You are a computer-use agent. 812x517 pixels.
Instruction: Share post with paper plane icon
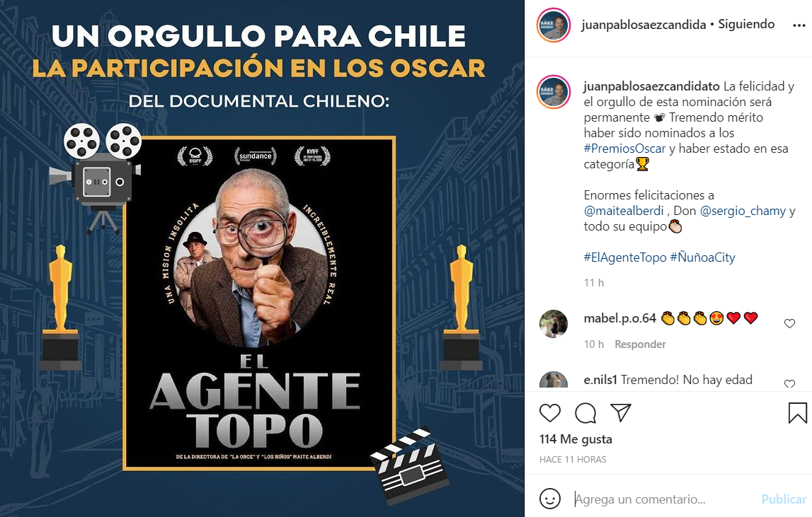coord(621,412)
